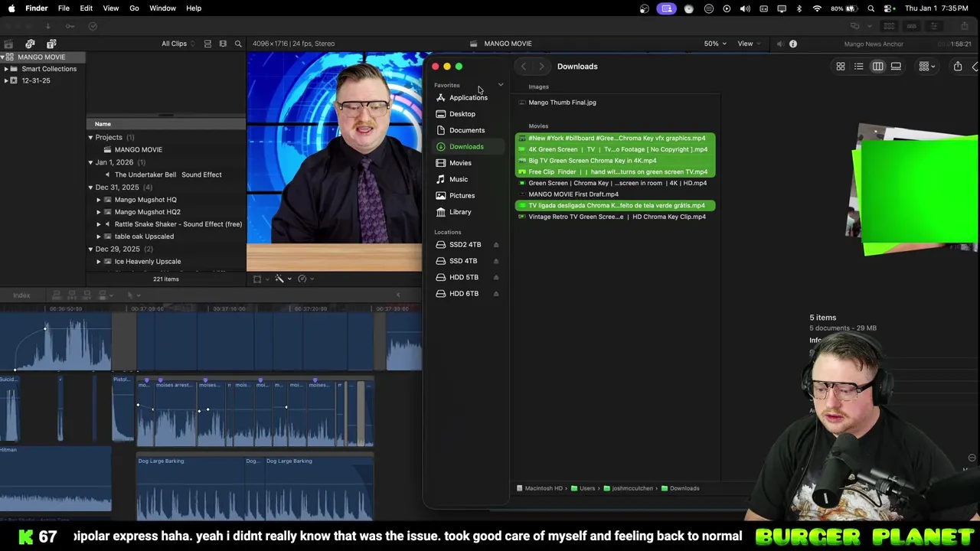Open the View menu in menu bar
This screenshot has width=980, height=551.
[x=111, y=8]
